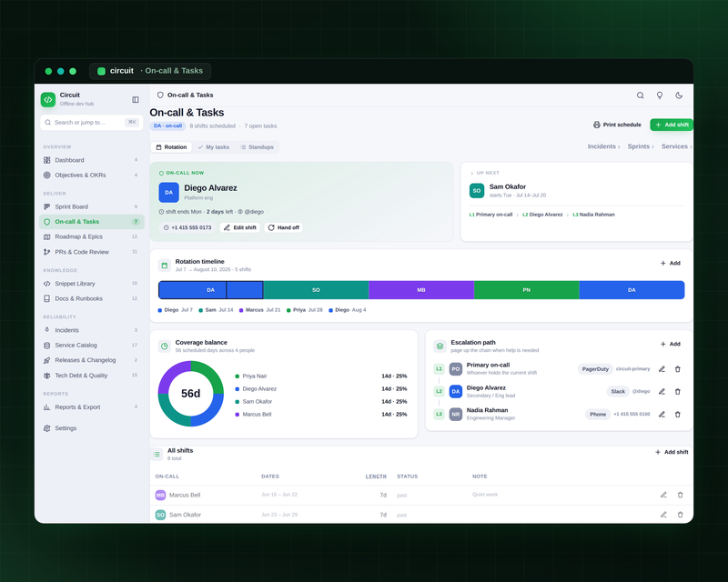Viewport: 728px width, 582px height.
Task: Click PagerDuty channel badge
Action: pos(595,369)
